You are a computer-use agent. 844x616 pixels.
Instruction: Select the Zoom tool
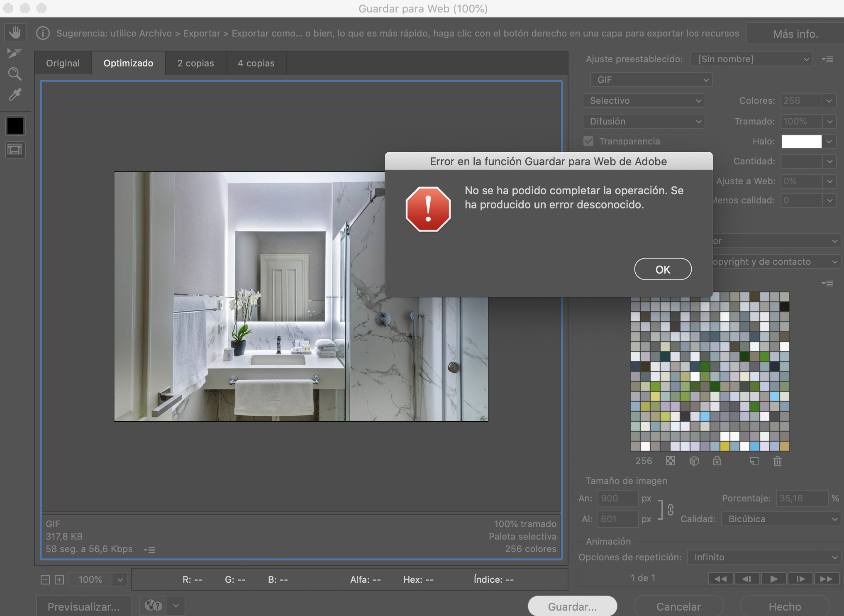click(x=15, y=74)
